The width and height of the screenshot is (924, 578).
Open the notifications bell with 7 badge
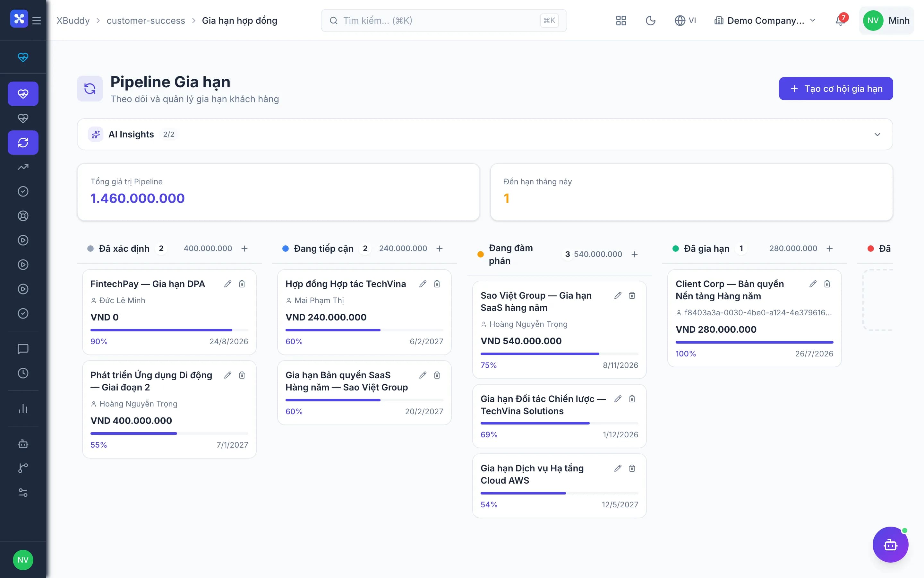coord(840,21)
